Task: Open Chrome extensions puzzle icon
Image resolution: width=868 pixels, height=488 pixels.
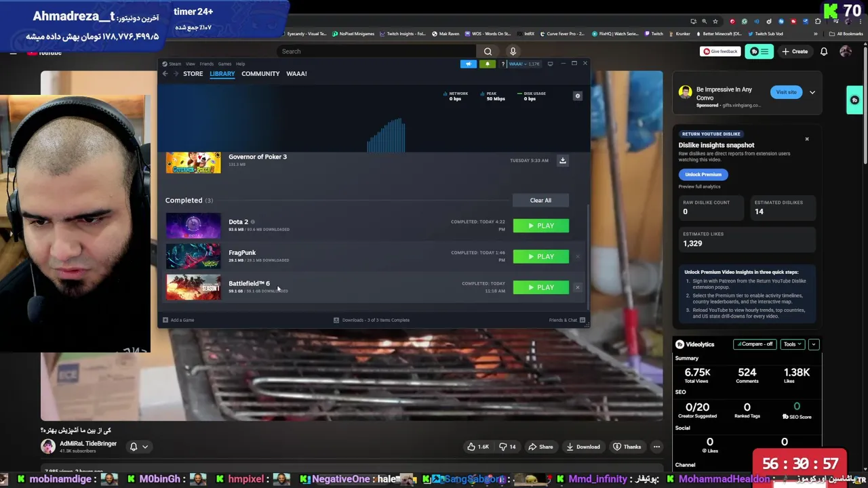Action: [818, 21]
